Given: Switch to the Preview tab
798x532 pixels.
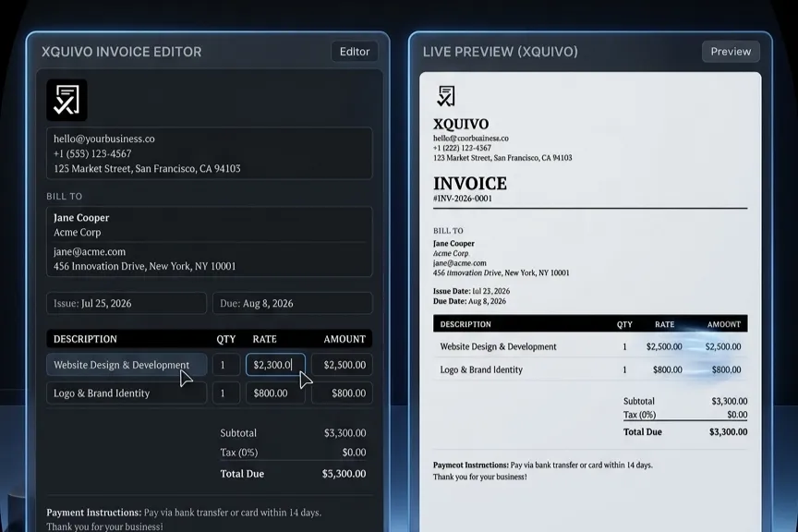Looking at the screenshot, I should click(731, 52).
